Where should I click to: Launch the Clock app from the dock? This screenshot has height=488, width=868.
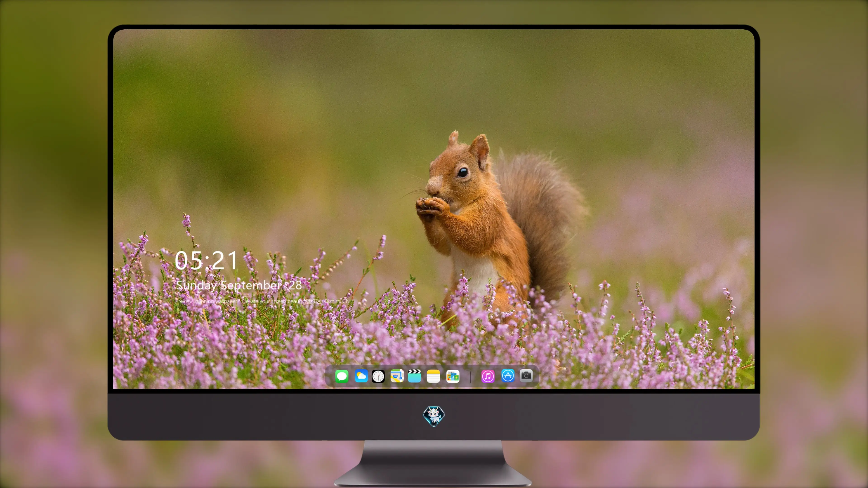(378, 376)
